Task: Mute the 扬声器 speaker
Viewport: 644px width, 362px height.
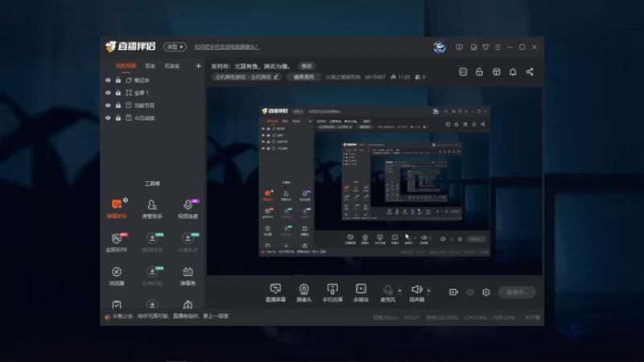Action: (x=416, y=293)
